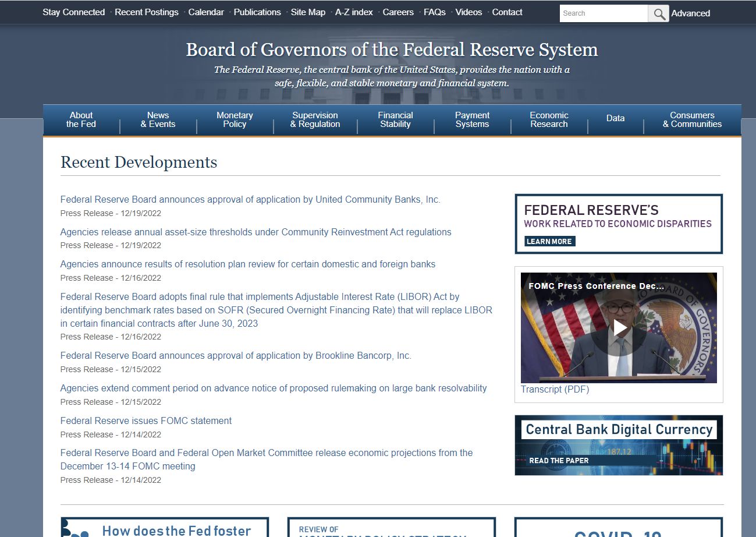Open Contact in top bar

point(507,12)
